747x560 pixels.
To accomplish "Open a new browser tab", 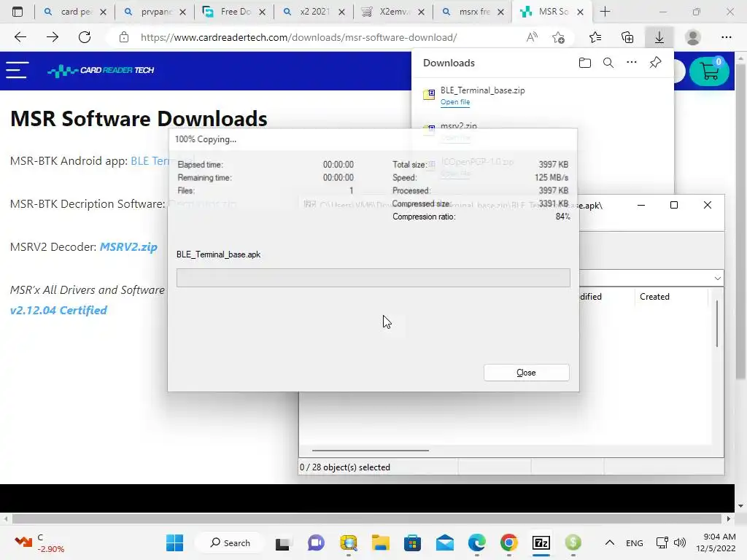I will (605, 12).
